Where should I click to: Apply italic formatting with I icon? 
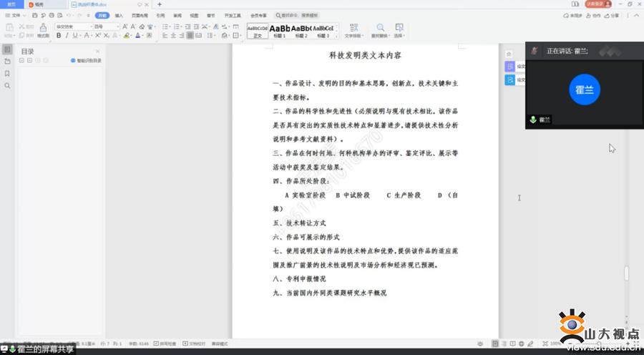click(67, 35)
